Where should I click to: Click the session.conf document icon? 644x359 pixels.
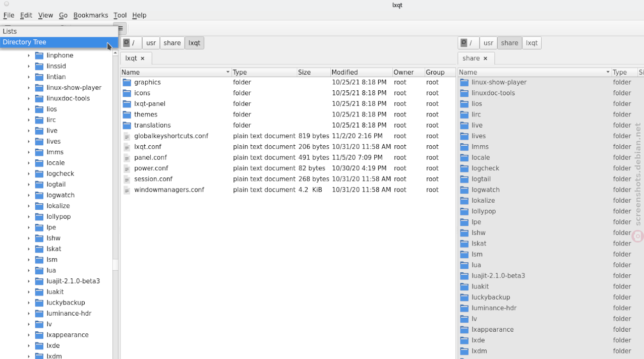click(127, 179)
